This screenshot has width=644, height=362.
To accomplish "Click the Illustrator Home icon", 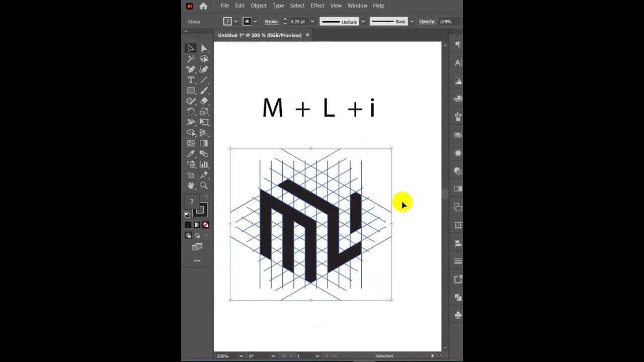I will coord(203,6).
